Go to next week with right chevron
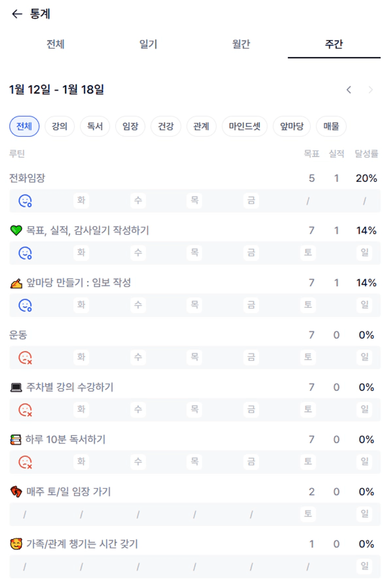 click(x=371, y=90)
